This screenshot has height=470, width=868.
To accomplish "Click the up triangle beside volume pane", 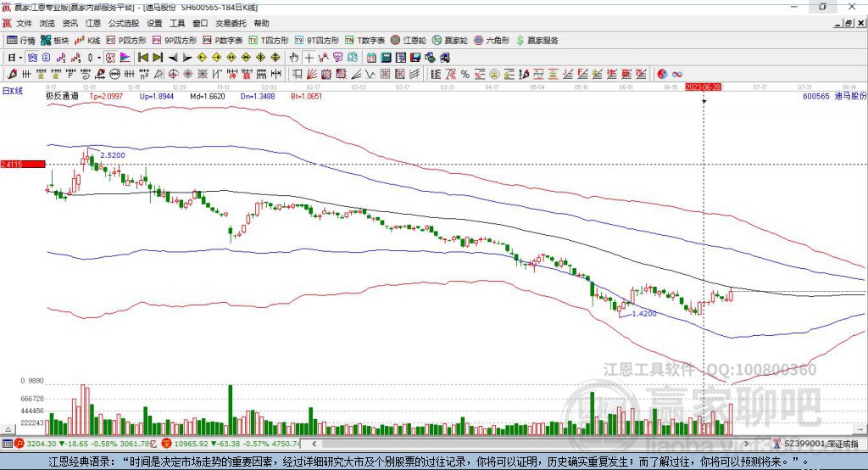I will click(8, 429).
